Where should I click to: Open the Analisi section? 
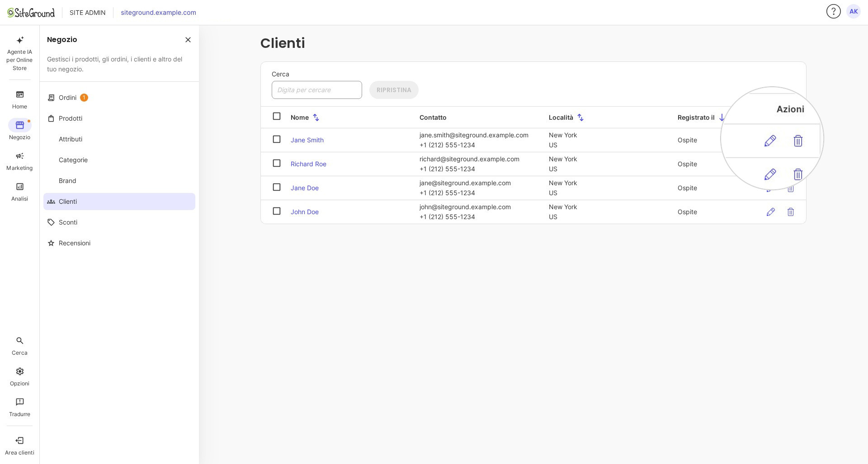[x=19, y=192]
